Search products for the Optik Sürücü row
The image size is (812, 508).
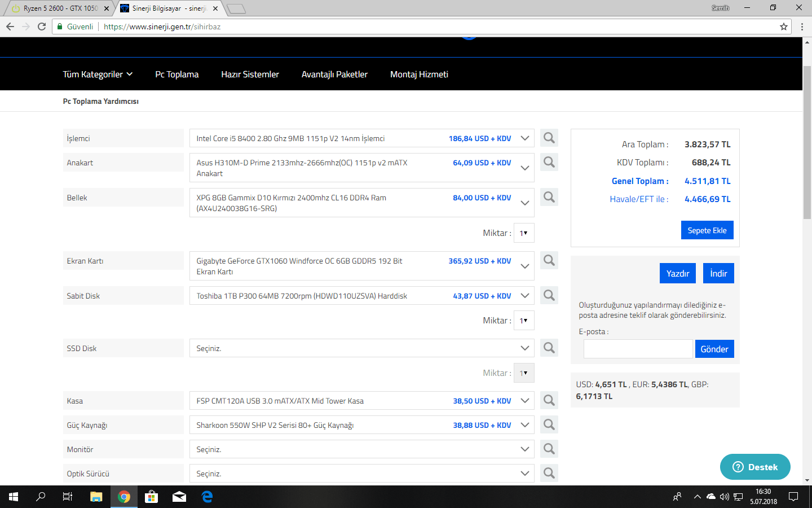(x=549, y=473)
